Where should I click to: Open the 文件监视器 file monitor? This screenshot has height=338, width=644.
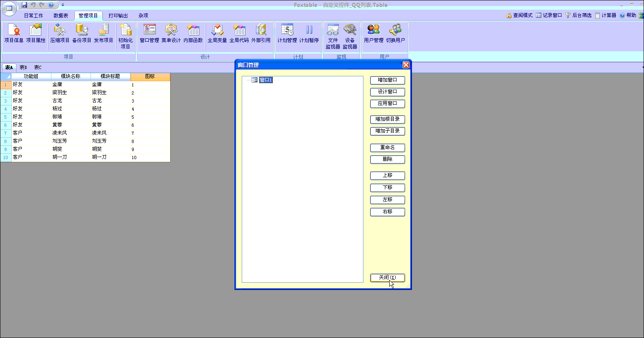point(333,36)
